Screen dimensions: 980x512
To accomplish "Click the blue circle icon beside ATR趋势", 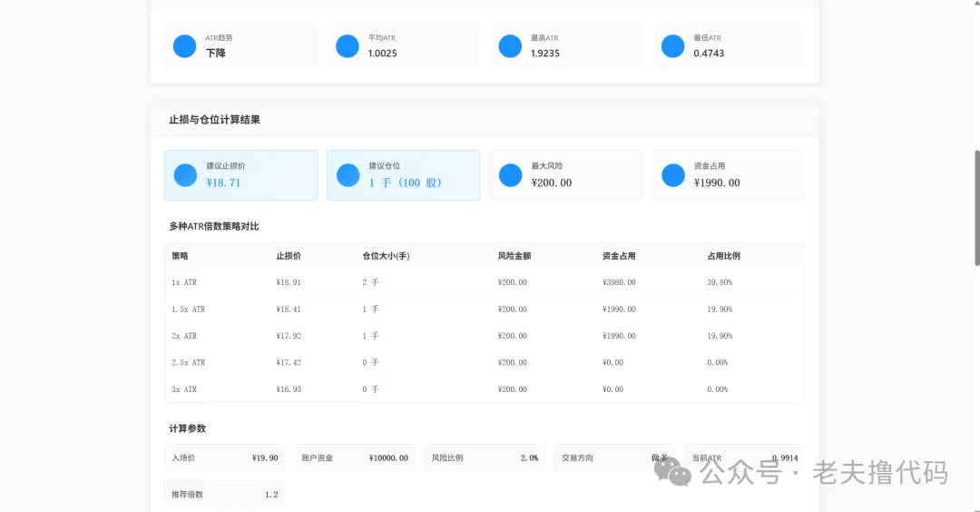I will pyautogui.click(x=184, y=46).
